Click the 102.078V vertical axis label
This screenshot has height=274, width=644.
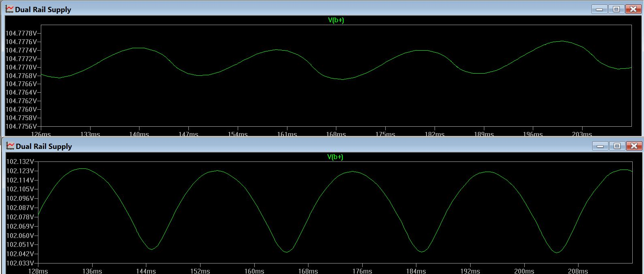point(20,217)
